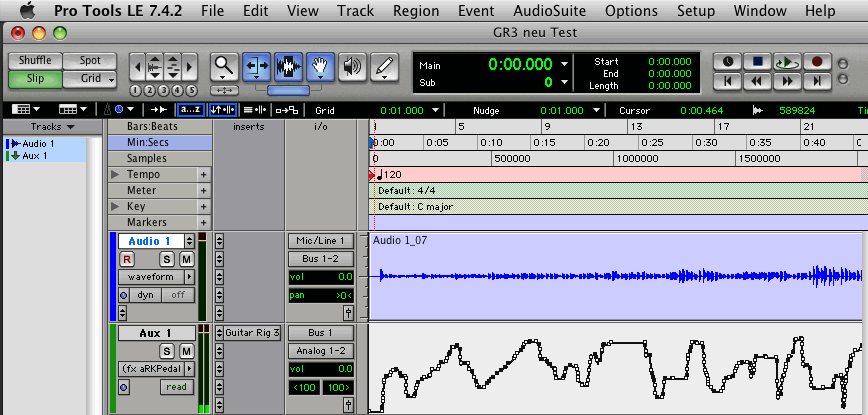Open the Region menu
868x415 pixels.
[x=416, y=11]
